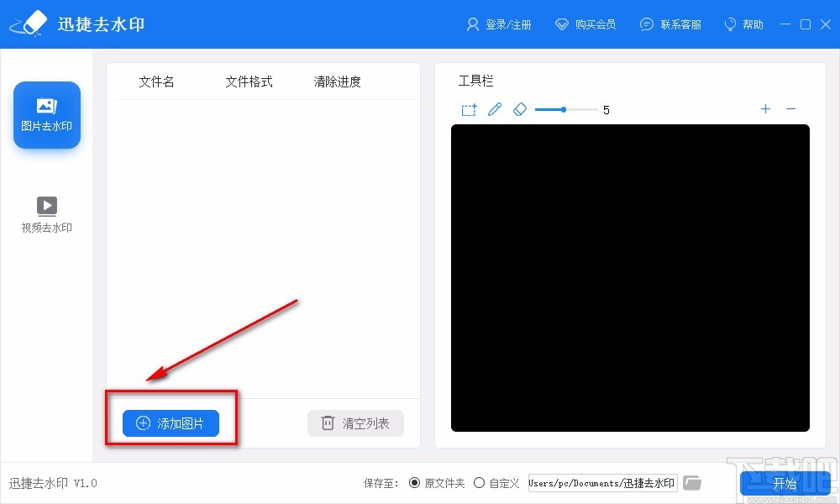Open 购买会员 purchase membership
The image size is (840, 504).
(x=585, y=24)
